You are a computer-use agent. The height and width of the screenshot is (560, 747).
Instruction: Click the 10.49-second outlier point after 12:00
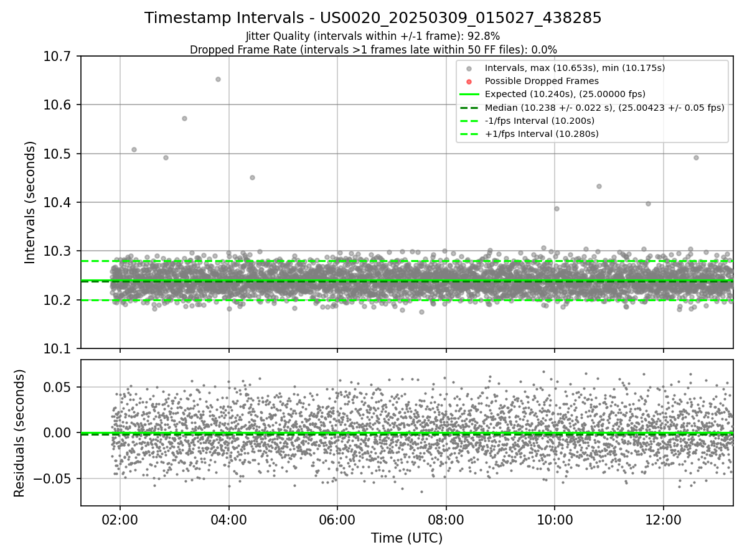pos(696,157)
